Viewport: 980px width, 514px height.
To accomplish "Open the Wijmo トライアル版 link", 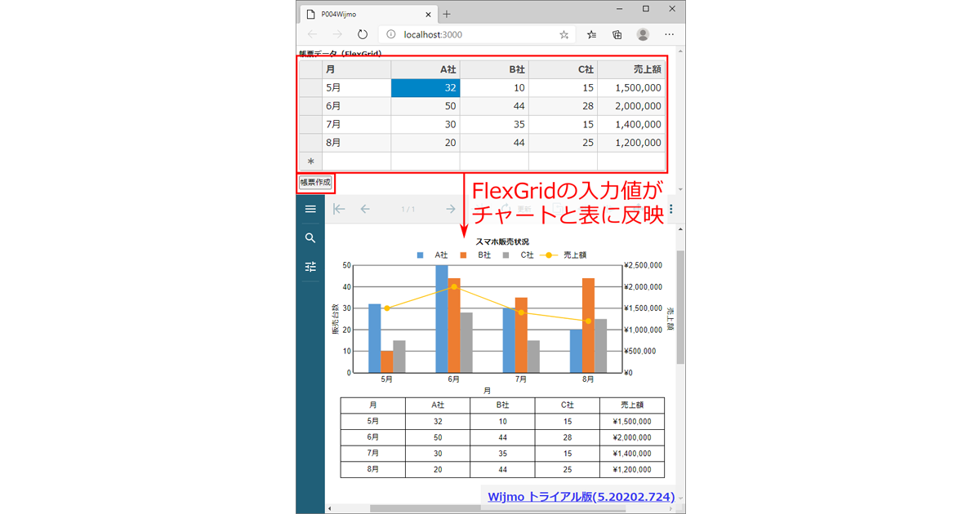I will 581,496.
